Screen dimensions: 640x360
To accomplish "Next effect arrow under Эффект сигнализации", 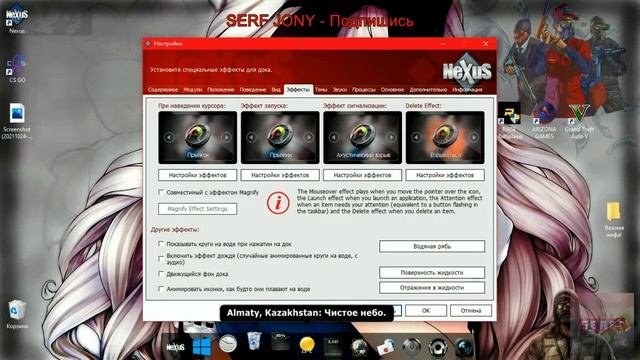I will [x=391, y=137].
